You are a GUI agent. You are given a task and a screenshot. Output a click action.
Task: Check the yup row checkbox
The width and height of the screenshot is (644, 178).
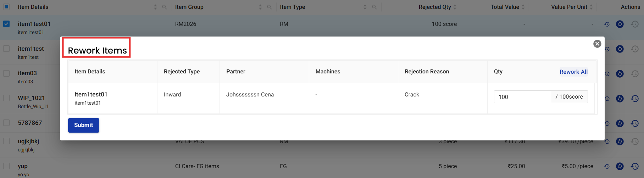(x=6, y=166)
